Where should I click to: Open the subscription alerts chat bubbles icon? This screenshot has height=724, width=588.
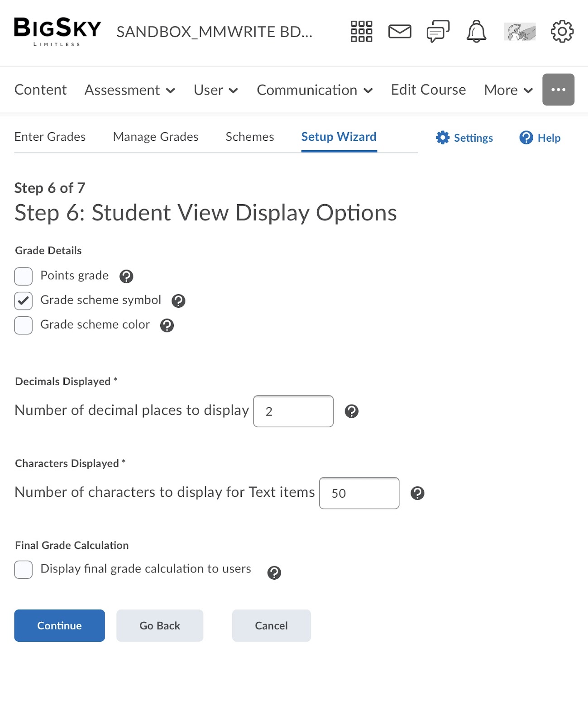pyautogui.click(x=438, y=32)
